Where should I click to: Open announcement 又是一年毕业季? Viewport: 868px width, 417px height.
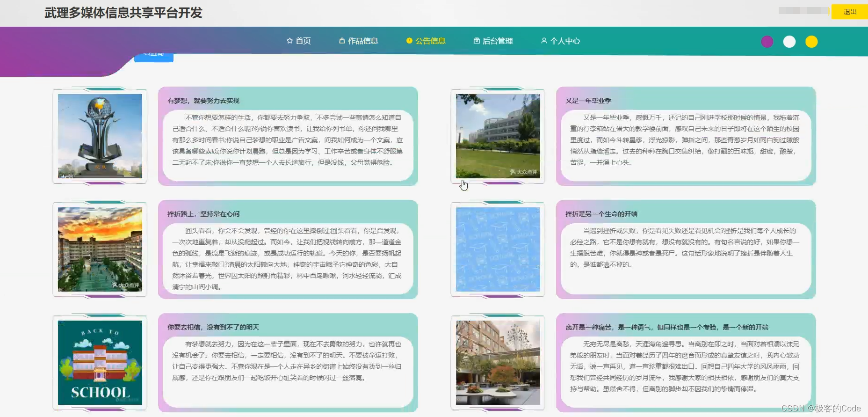[x=588, y=101]
